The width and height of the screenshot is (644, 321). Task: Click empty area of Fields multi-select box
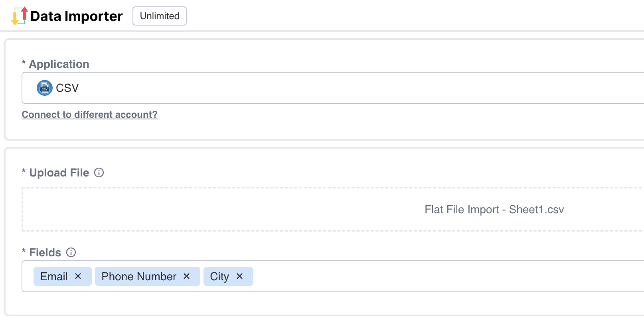coord(447,276)
